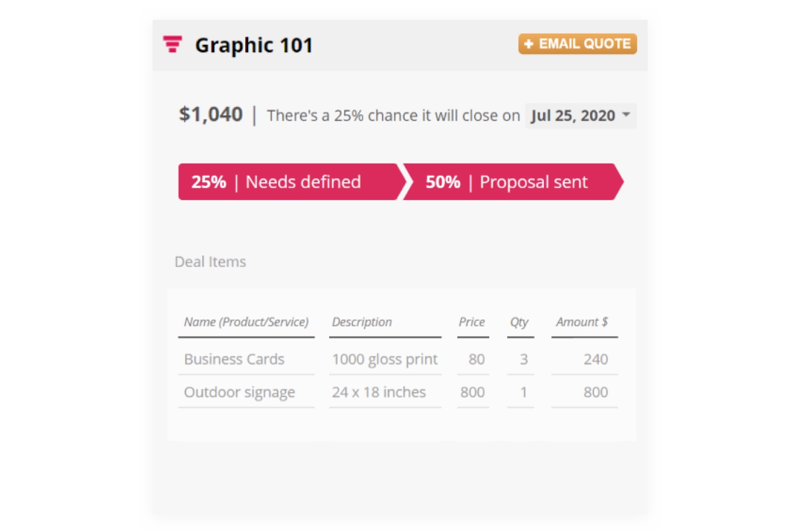Viewport: 799px width, 532px height.
Task: Click the $1,040 deal amount
Action: click(211, 114)
